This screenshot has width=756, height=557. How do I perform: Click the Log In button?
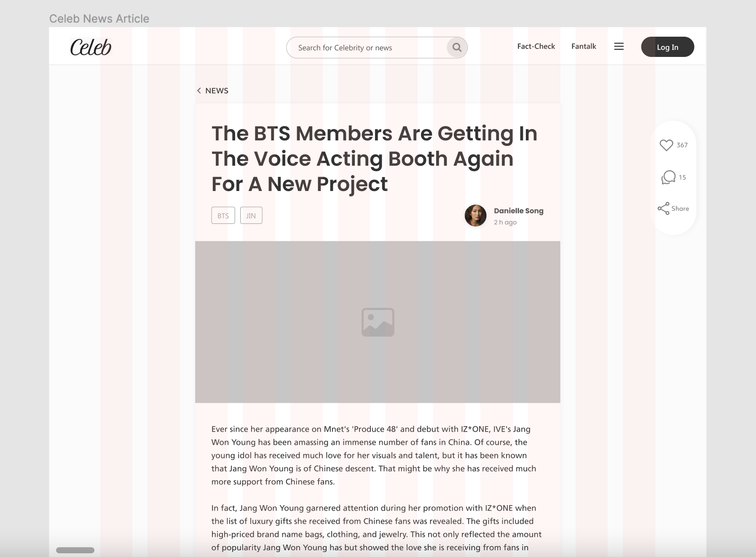[668, 47]
